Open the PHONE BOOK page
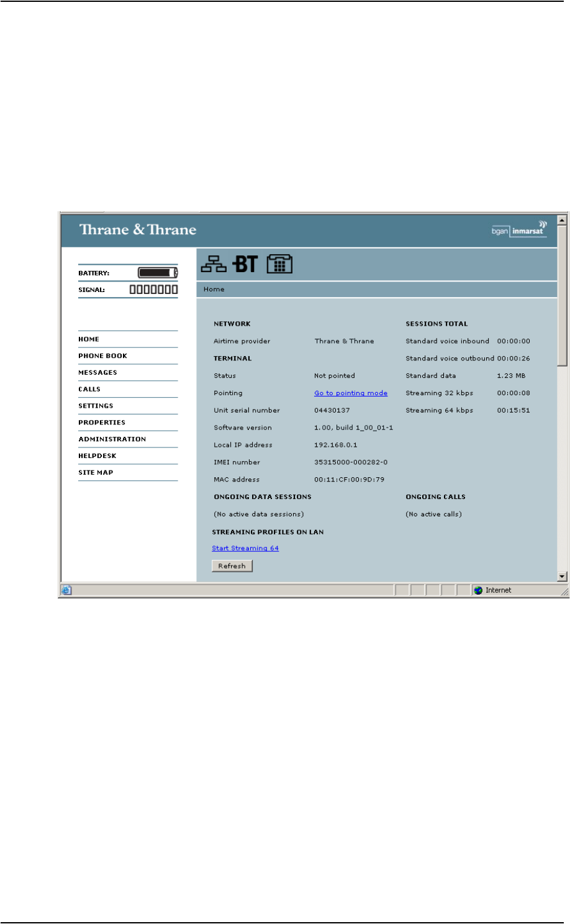 tap(102, 356)
